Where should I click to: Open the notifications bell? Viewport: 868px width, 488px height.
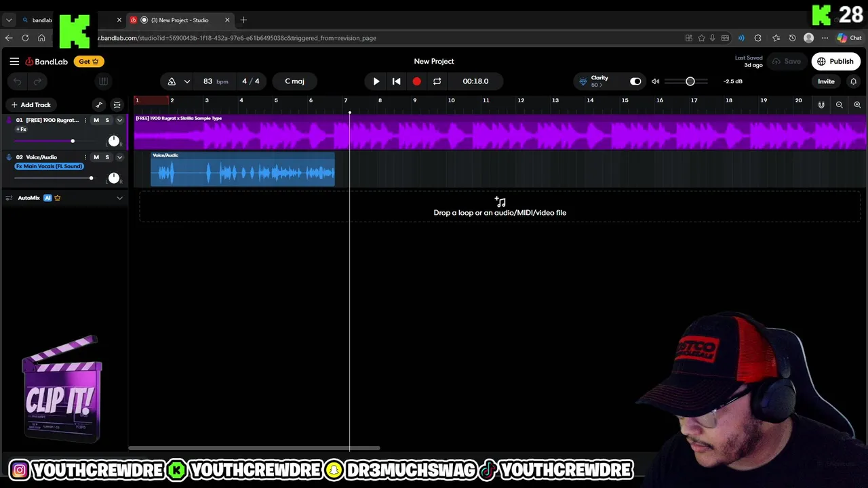(853, 81)
